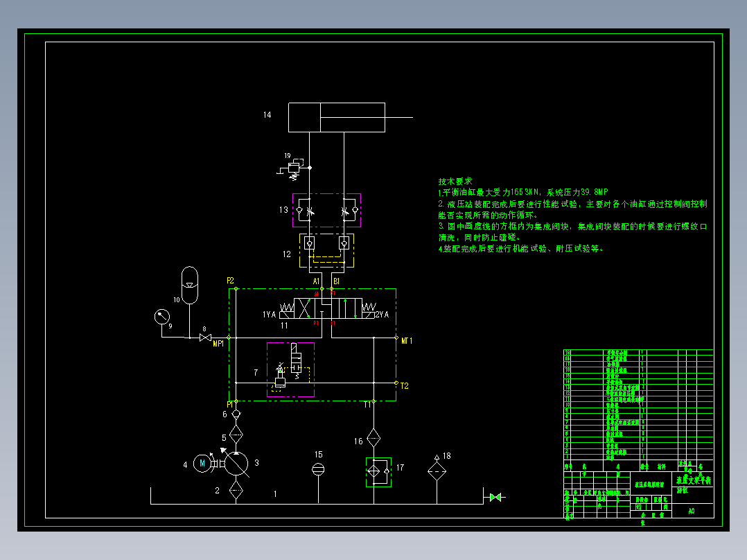
Task: Select the solenoid directional valve numbered 11
Action: [328, 308]
